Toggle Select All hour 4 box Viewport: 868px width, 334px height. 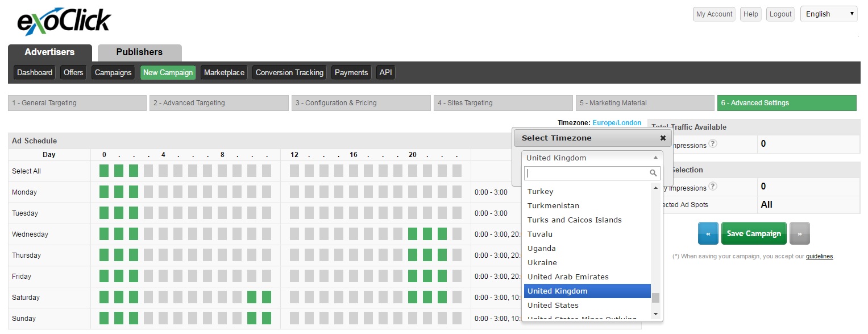[x=163, y=171]
